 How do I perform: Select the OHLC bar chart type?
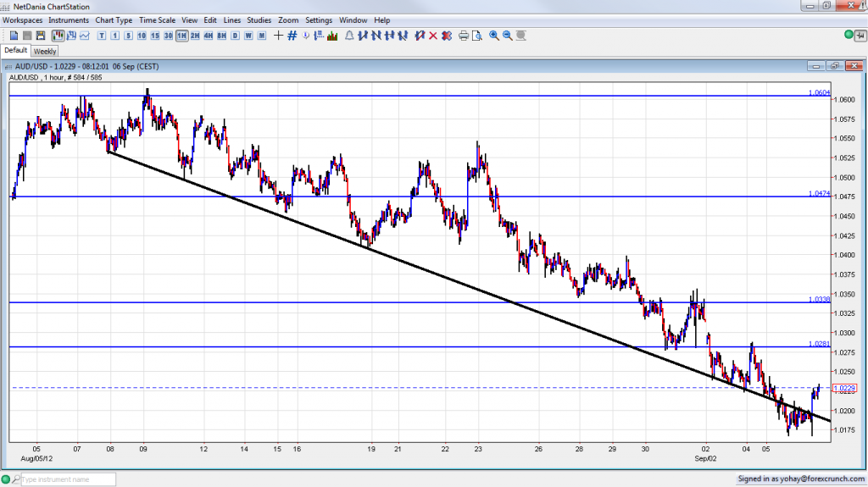click(71, 36)
